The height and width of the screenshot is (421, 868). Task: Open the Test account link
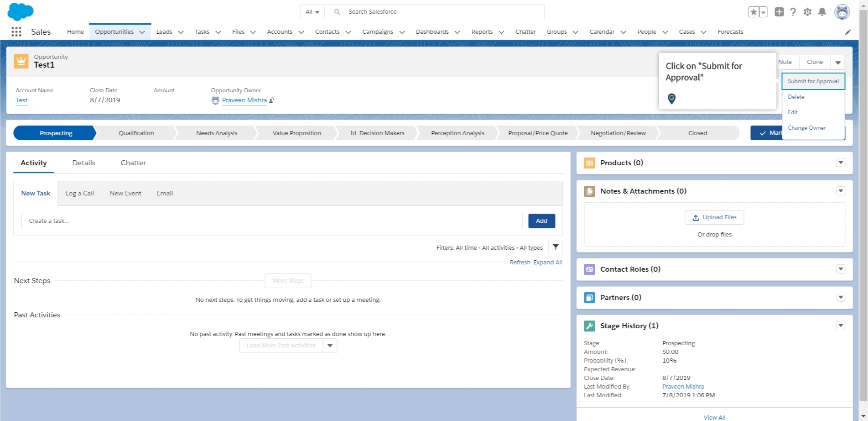pos(21,100)
